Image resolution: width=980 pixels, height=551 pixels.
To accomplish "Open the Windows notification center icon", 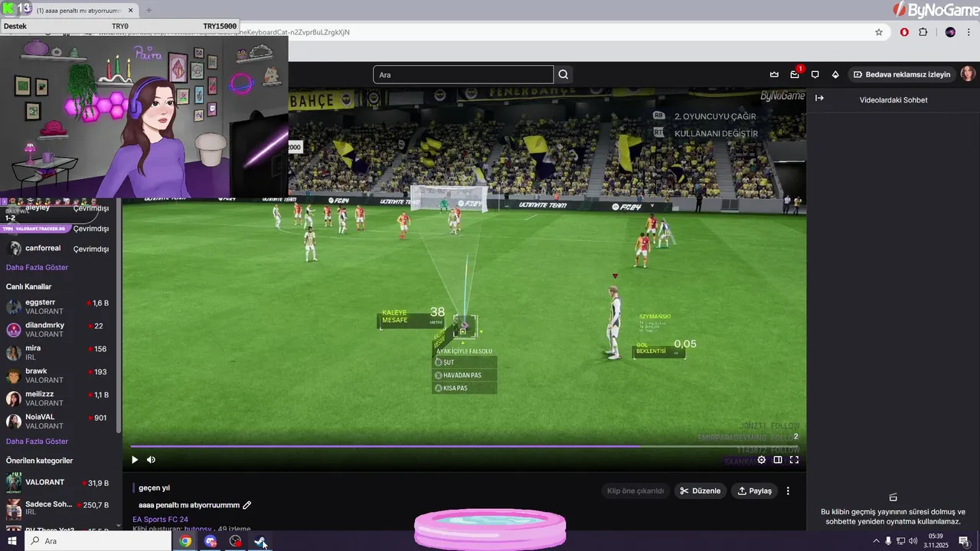I will pos(964,541).
